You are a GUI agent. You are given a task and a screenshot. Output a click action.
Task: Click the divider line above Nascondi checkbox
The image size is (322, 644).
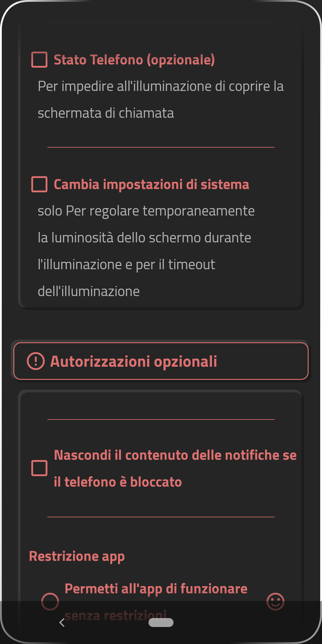[x=161, y=419]
